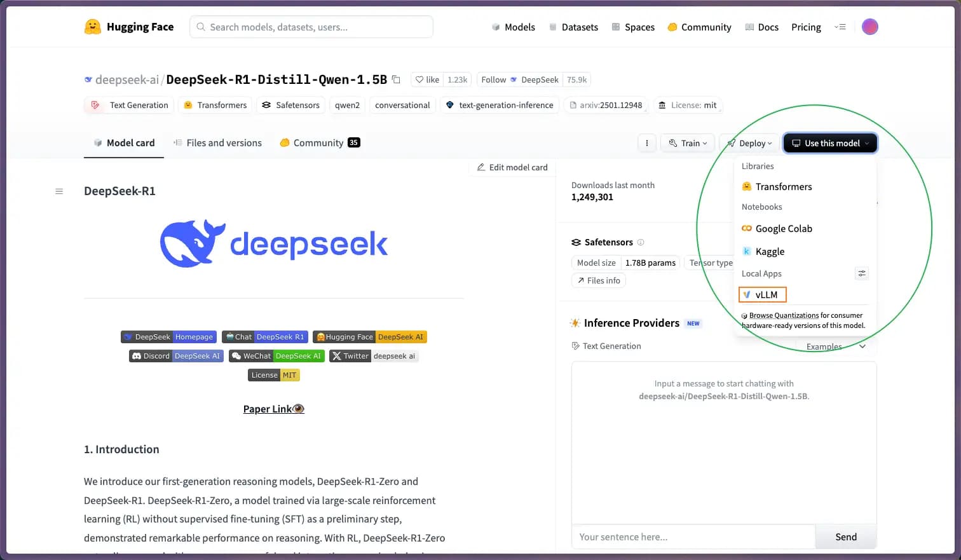Image resolution: width=961 pixels, height=560 pixels.
Task: Copy the model name with copy icon
Action: click(396, 79)
